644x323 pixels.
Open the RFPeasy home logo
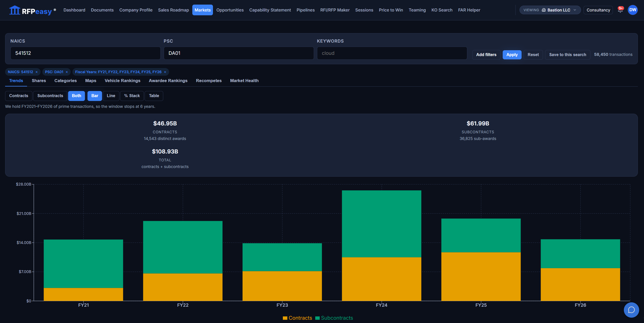(x=32, y=10)
